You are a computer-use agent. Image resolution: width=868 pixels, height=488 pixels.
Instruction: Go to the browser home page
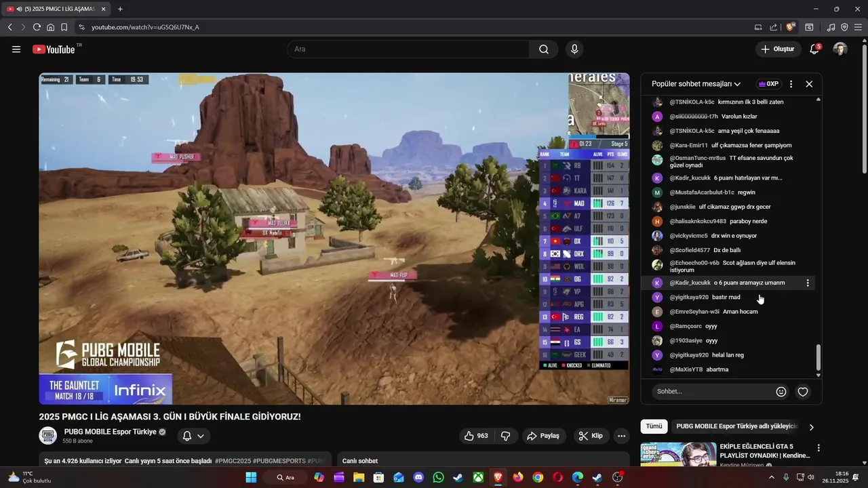tap(50, 27)
